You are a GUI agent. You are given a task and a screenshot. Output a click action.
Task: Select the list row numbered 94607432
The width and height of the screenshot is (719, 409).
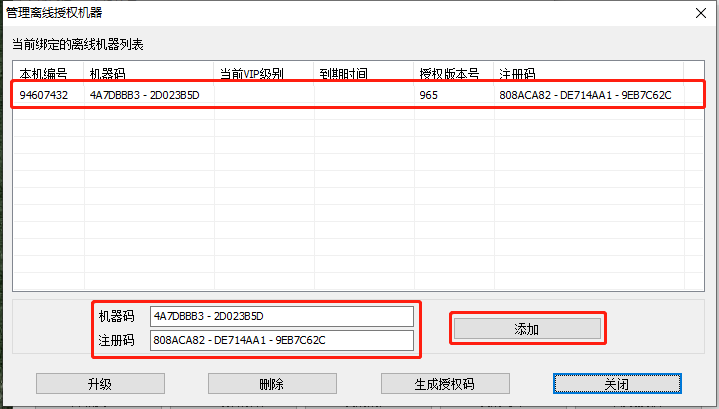(x=44, y=96)
